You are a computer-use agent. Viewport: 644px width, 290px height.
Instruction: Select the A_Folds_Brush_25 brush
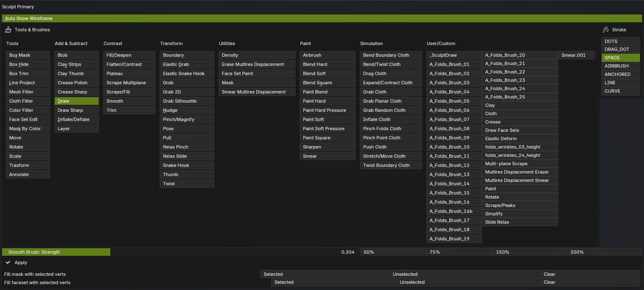pyautogui.click(x=520, y=97)
